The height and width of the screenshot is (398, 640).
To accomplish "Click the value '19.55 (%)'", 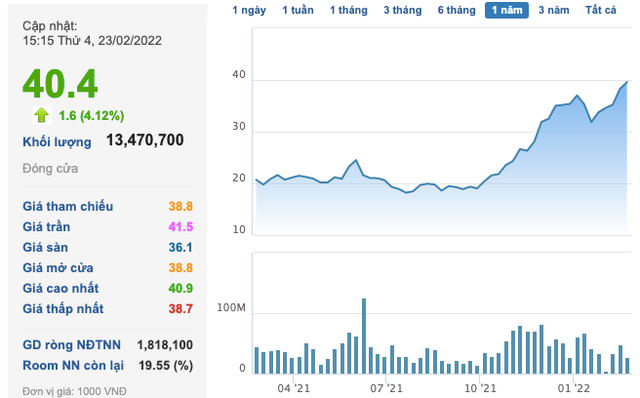I will 166,365.
